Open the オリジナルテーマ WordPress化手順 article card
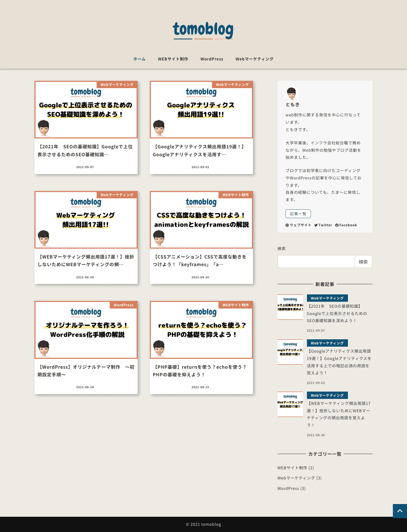The height and width of the screenshot is (532, 407). [86, 330]
